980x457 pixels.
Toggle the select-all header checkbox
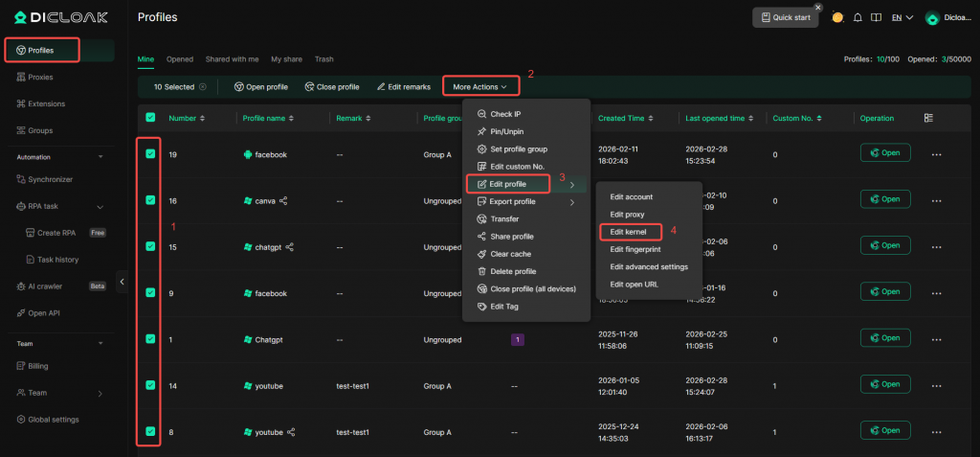150,118
